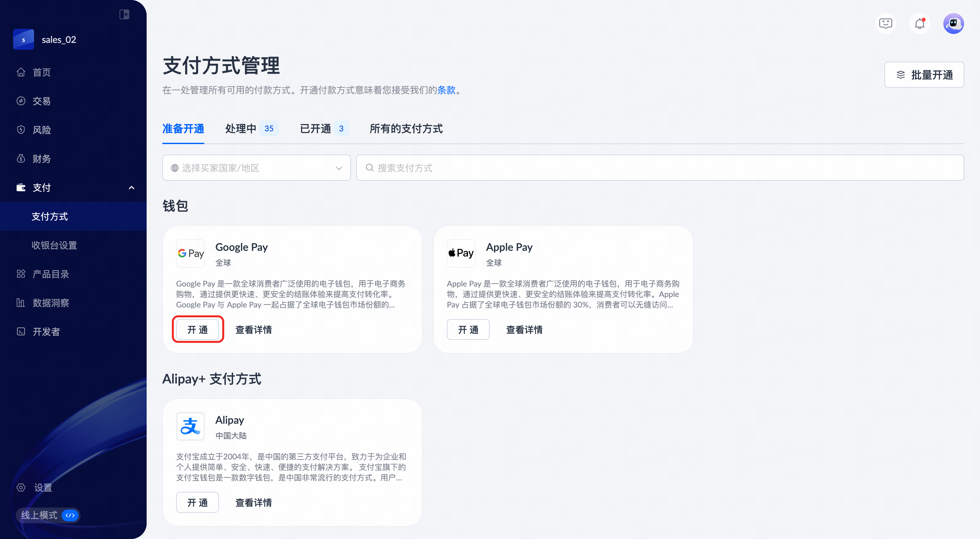The image size is (980, 539).
Task: Click the chart icon beside 数据洞察
Action: click(21, 303)
